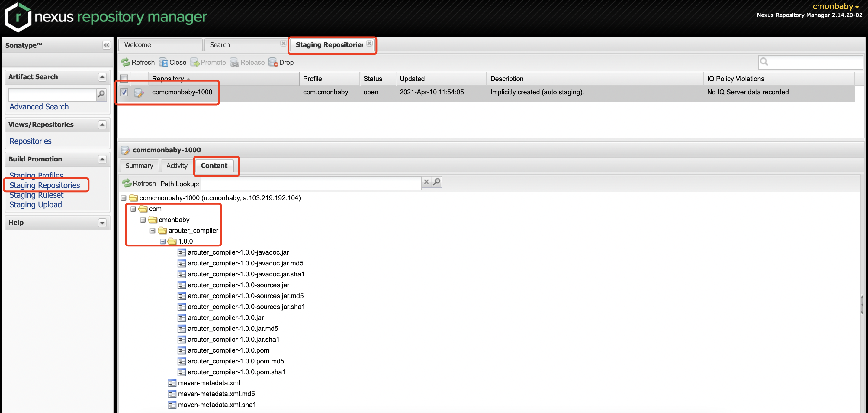Focus the Path Lookup input field
The image size is (868, 413).
tap(311, 184)
